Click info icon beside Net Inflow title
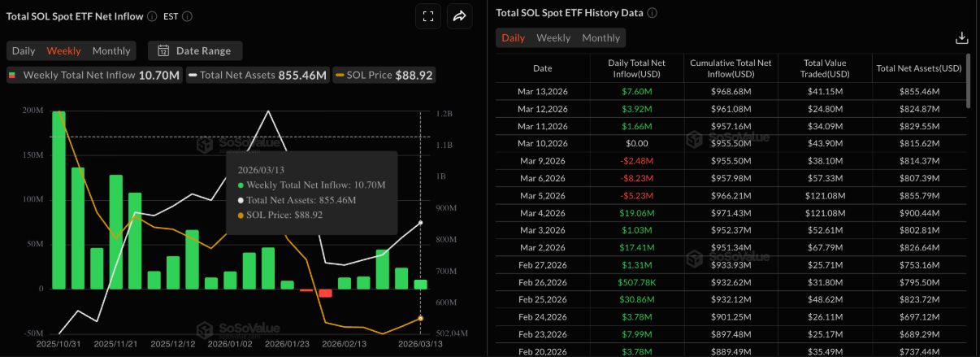The width and height of the screenshot is (980, 357). coord(153,16)
